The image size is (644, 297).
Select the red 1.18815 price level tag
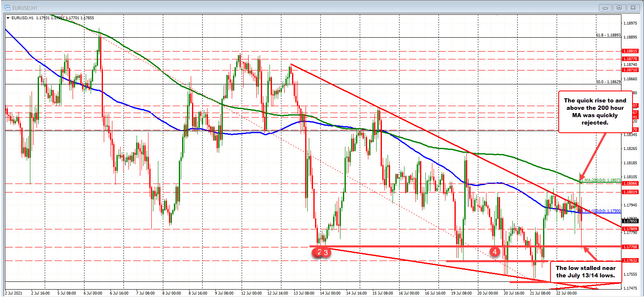(x=630, y=51)
